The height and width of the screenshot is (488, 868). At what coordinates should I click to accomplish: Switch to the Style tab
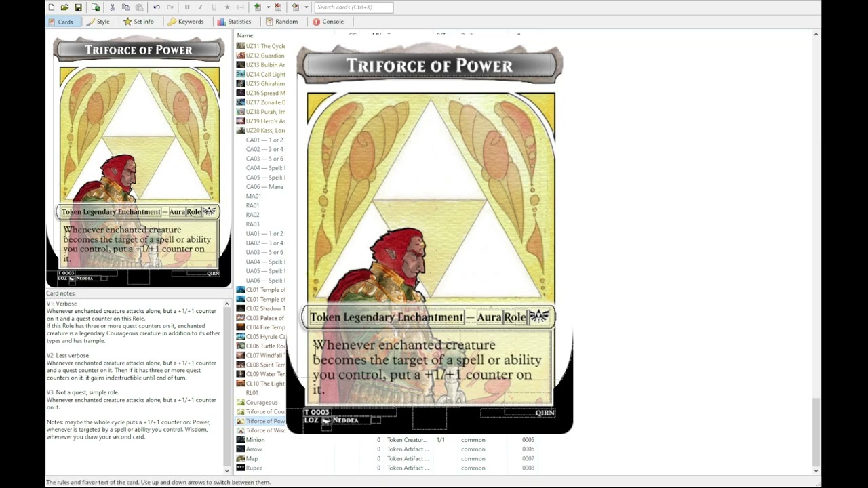[98, 22]
